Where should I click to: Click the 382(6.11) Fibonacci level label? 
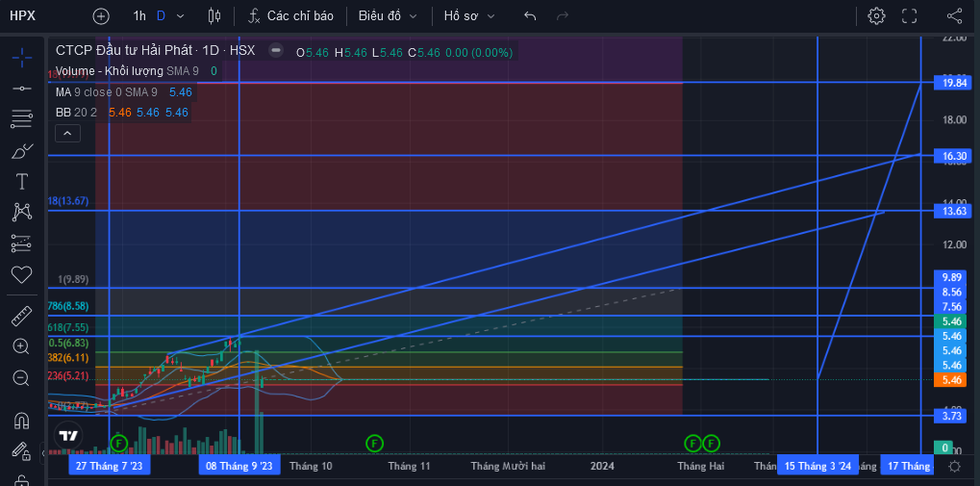pos(68,358)
